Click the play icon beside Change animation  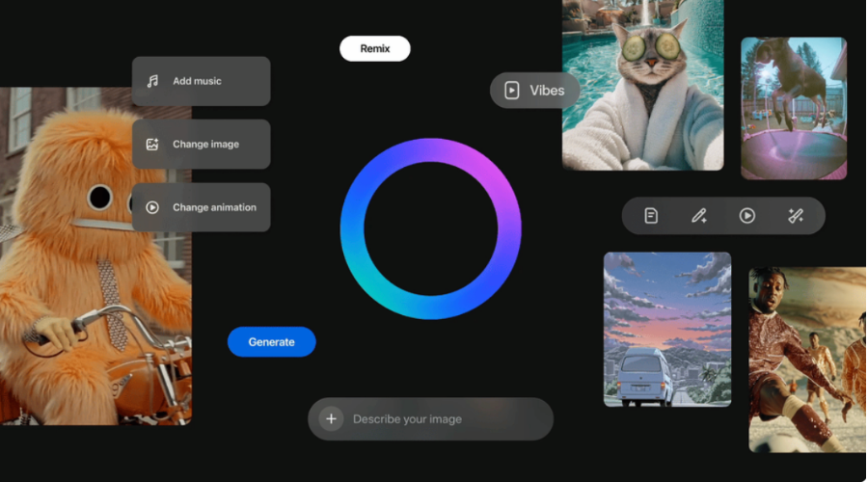(x=152, y=207)
